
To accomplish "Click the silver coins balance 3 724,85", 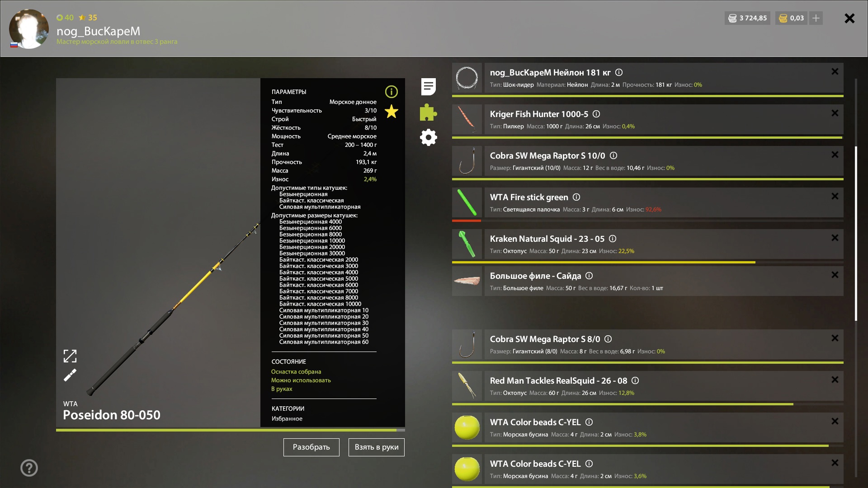I will 747,18.
